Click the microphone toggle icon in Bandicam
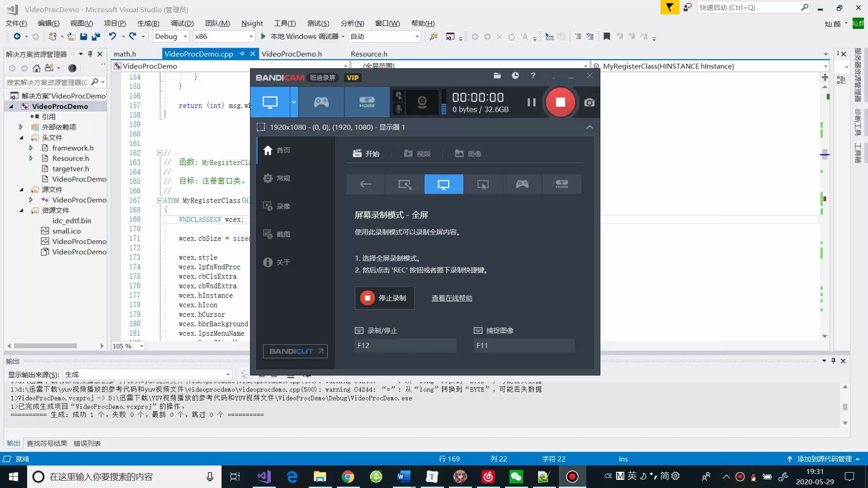The width and height of the screenshot is (868, 488). pyautogui.click(x=398, y=109)
